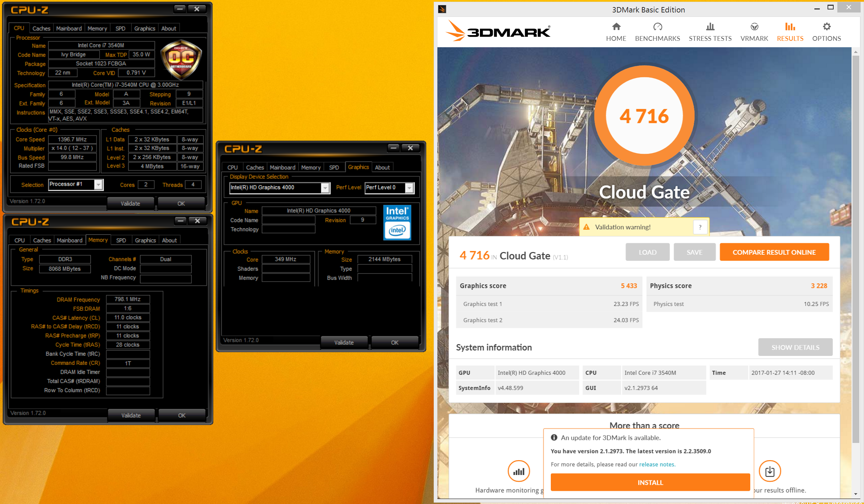Click the 4 716 score circle
The image size is (864, 504).
tap(644, 116)
